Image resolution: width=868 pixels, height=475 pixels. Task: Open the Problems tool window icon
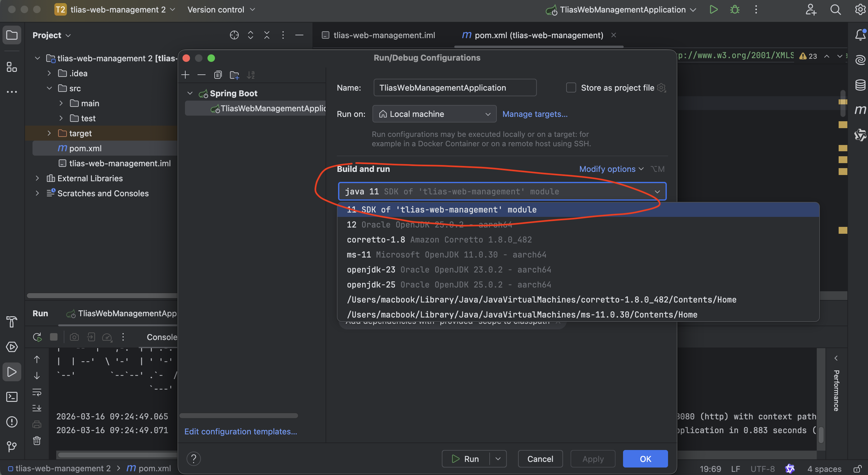[12, 422]
